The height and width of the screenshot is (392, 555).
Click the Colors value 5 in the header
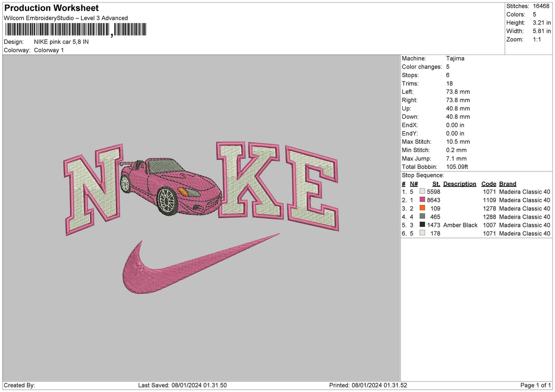coord(535,14)
